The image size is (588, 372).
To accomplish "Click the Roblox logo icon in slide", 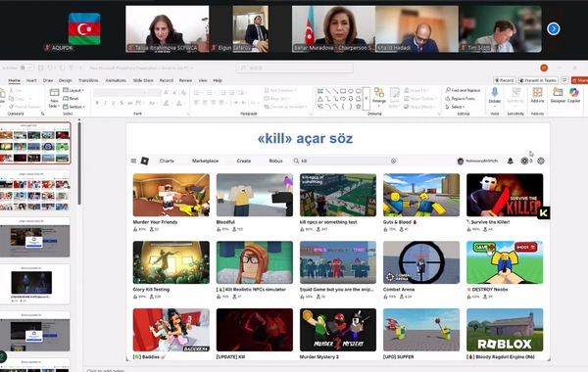I will pyautogui.click(x=145, y=161).
